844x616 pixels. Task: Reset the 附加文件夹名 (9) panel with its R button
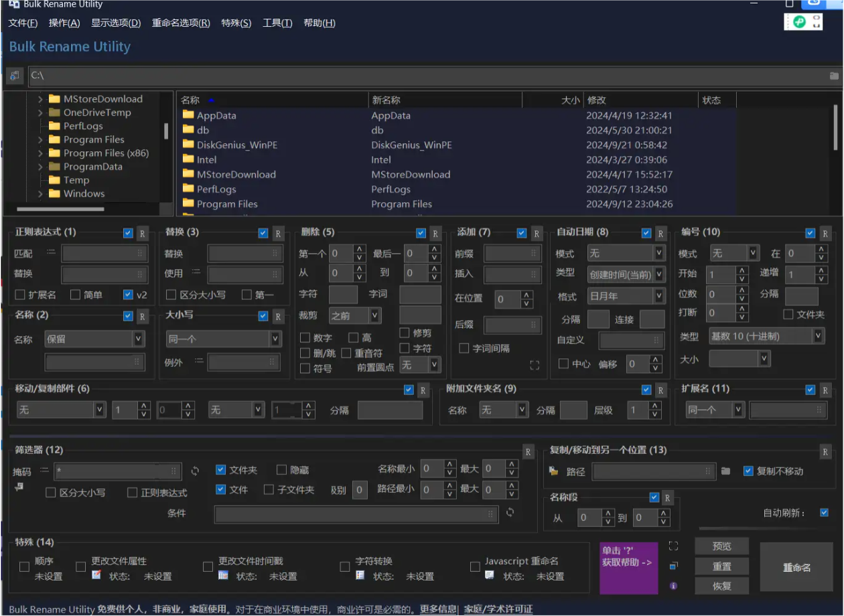point(661,390)
